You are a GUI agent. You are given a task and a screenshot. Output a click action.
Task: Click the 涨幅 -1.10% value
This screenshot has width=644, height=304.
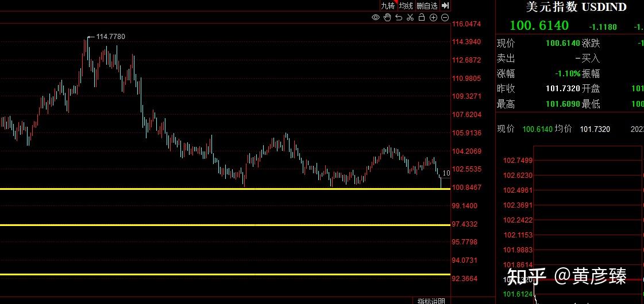(x=568, y=74)
